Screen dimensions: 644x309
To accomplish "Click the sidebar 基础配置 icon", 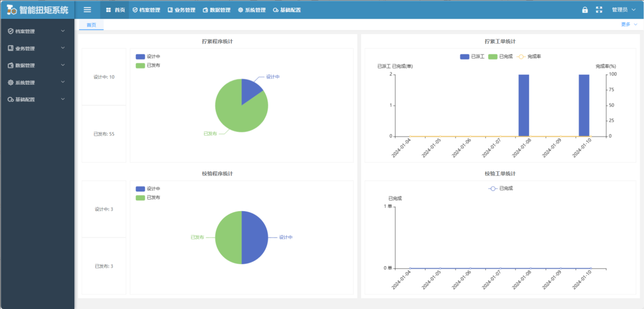I will 11,99.
